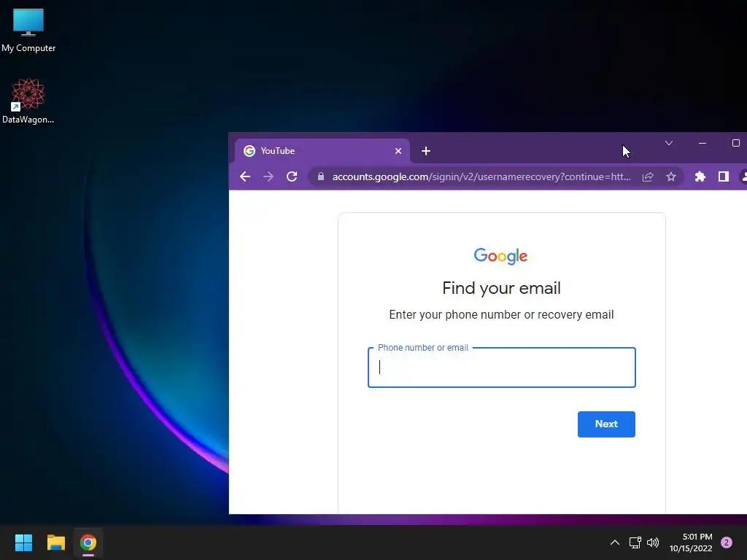Click the Find your email heading

pos(501,288)
